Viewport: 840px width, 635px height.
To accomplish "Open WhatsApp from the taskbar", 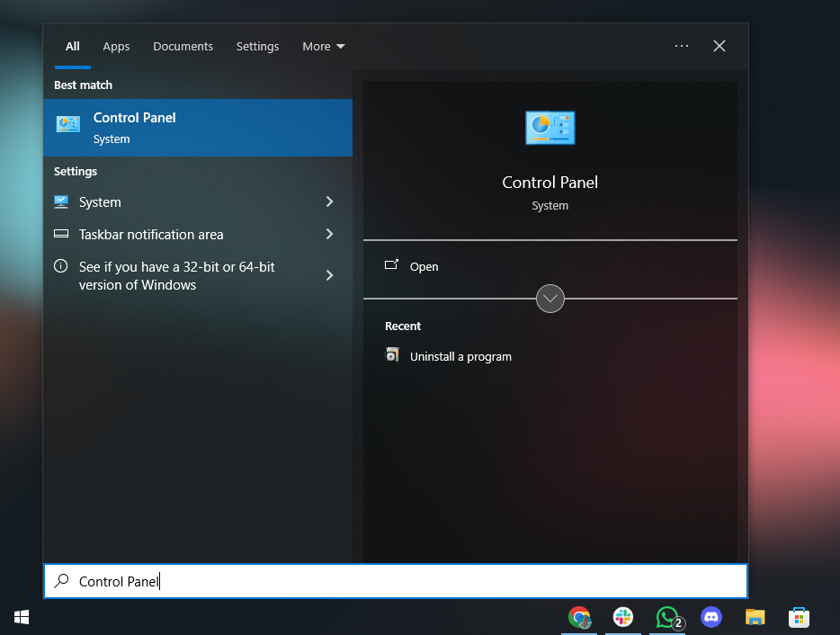I will [x=667, y=617].
